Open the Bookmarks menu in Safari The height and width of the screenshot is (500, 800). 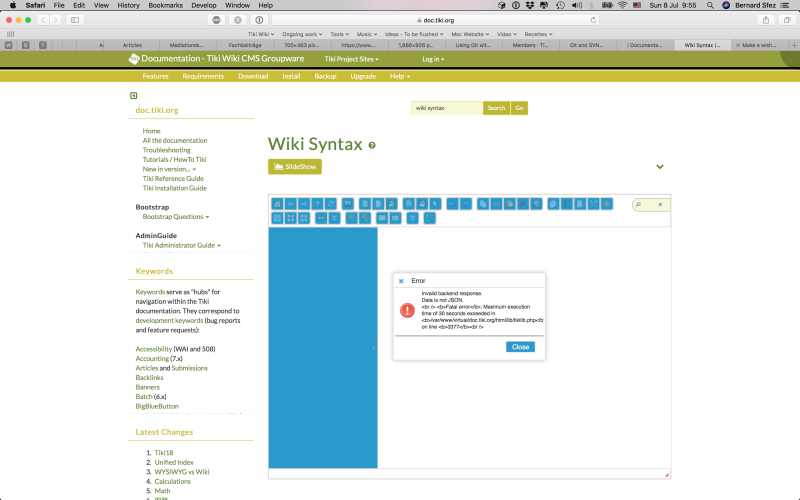[x=165, y=5]
